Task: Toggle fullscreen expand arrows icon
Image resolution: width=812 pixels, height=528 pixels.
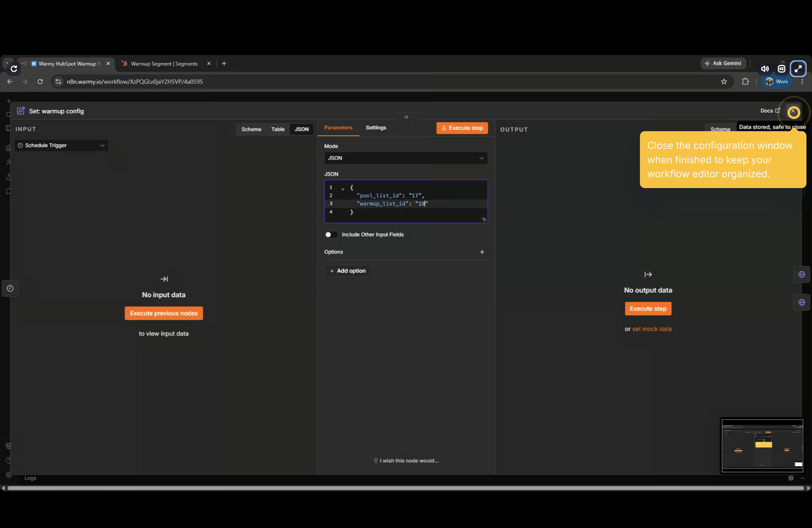Action: coord(798,69)
